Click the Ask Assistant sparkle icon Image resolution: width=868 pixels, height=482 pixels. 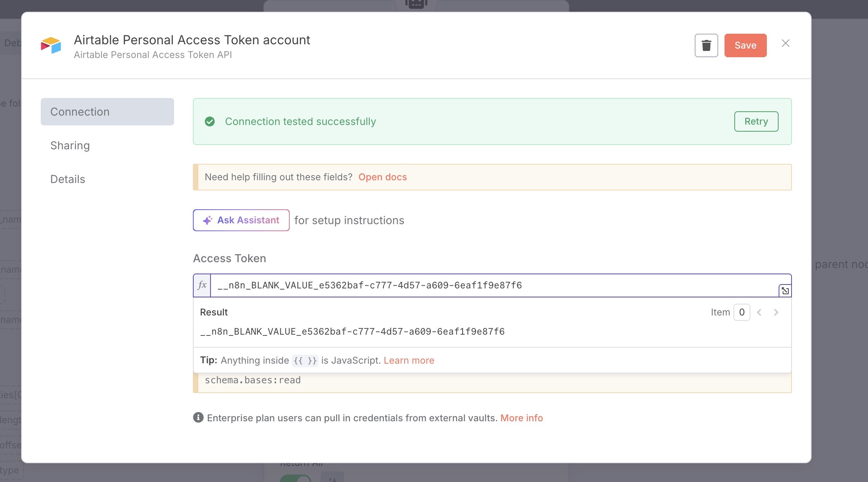tap(208, 220)
